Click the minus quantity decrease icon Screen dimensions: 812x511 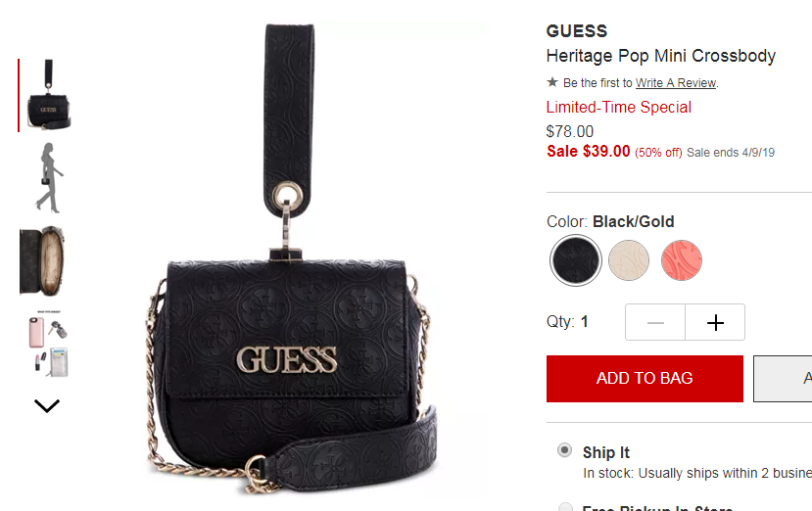coord(655,322)
